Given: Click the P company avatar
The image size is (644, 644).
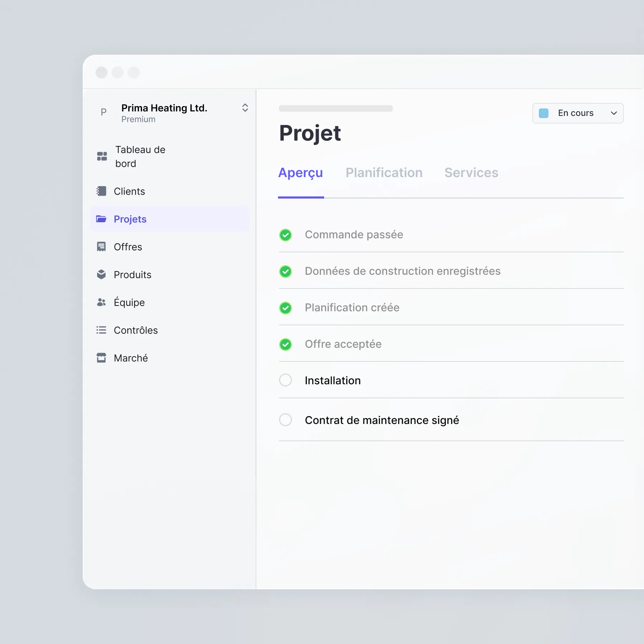Looking at the screenshot, I should click(x=104, y=112).
